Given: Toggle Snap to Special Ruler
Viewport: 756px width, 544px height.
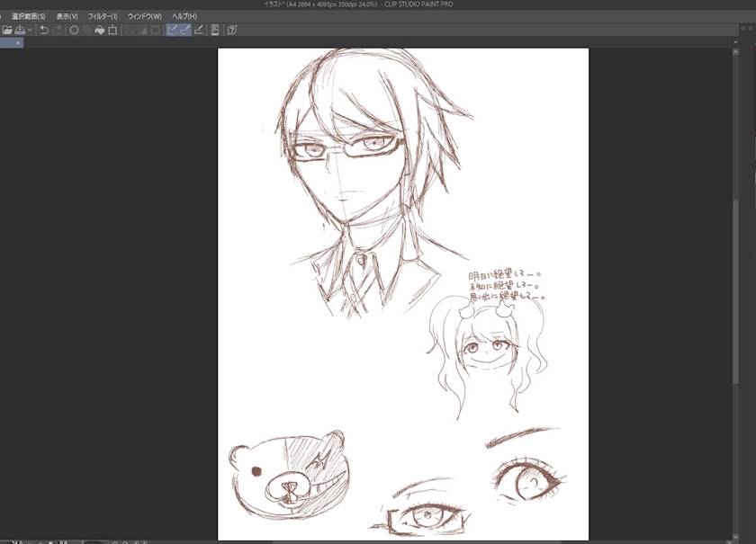Looking at the screenshot, I should tap(185, 30).
